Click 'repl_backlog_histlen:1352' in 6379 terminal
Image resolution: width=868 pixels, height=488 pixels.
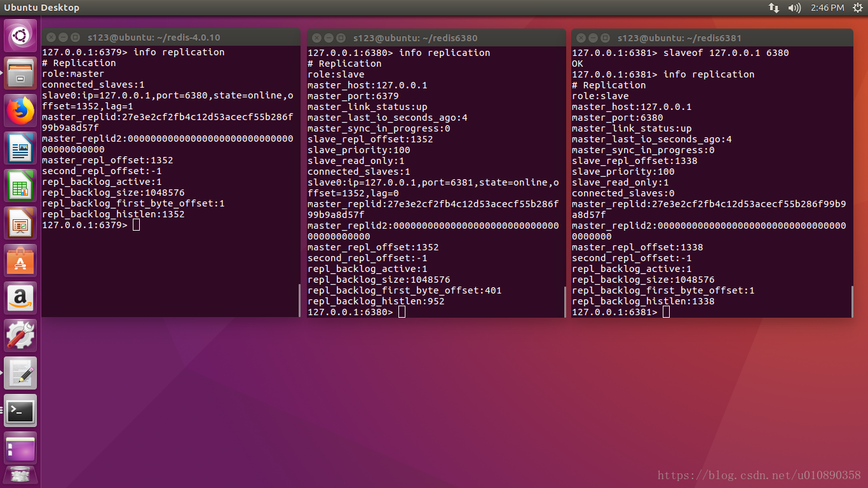(113, 214)
